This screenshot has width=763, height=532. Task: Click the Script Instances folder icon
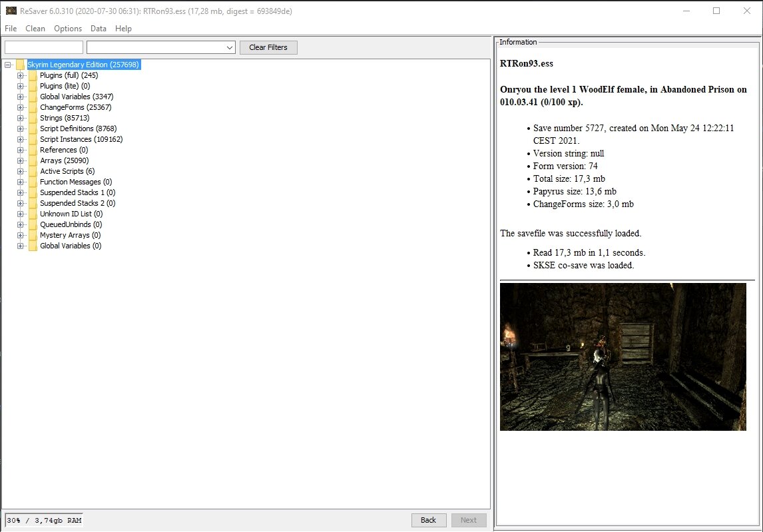(x=33, y=140)
